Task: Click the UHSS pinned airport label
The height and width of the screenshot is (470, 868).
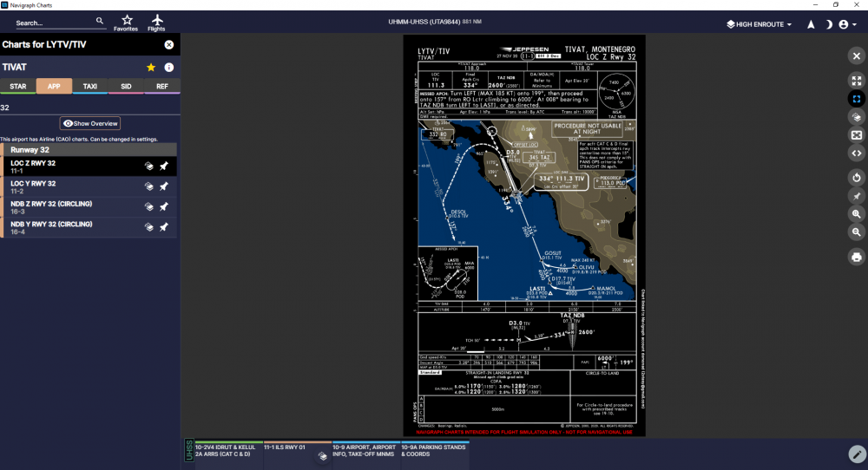Action: tap(188, 451)
